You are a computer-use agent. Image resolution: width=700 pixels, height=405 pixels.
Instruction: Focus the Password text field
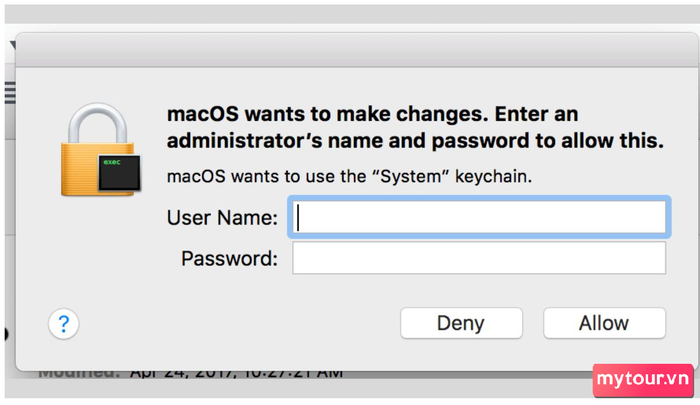(x=479, y=258)
